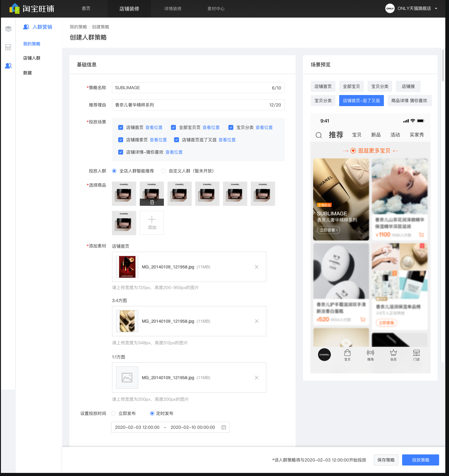Tap the 宝贝 bag icon in the preview bar
This screenshot has height=476, width=449.
coord(347,353)
